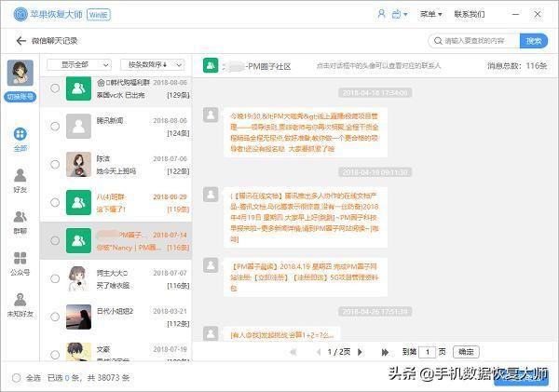Click sender avatar of PM圈子温馨 message
This screenshot has width=559, height=392.
[211, 264]
